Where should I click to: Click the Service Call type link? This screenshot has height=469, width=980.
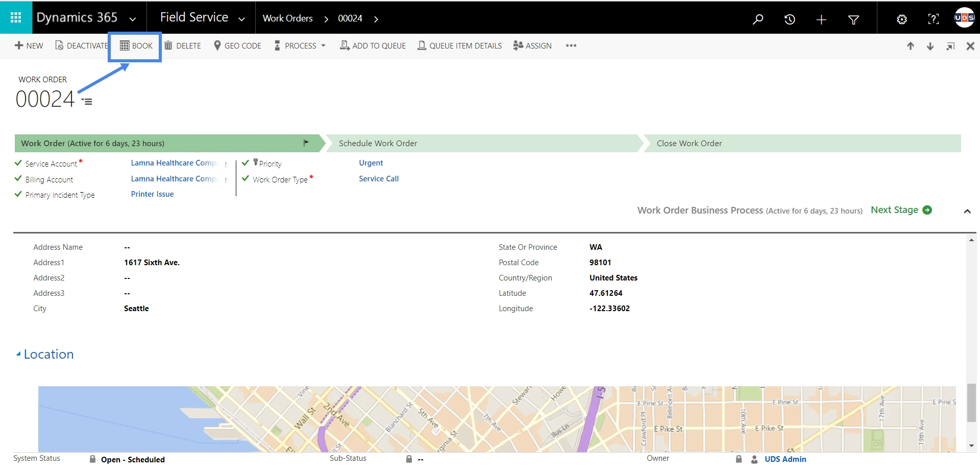pyautogui.click(x=379, y=179)
